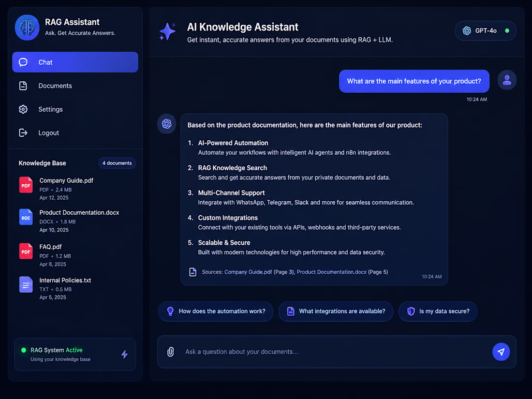532x399 pixels.
Task: Click the Product Documentation.docx file icon
Action: (26, 217)
